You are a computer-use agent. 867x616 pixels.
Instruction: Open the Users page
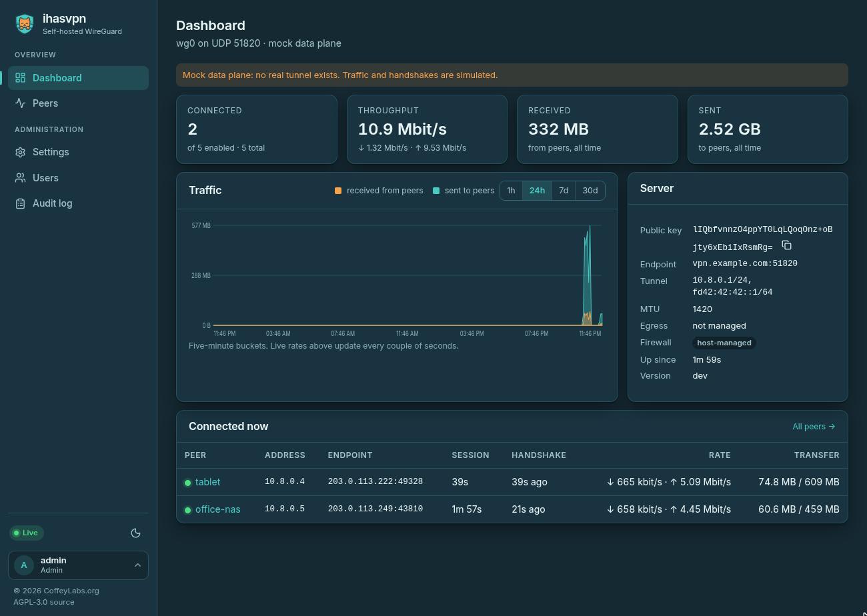coord(78,178)
